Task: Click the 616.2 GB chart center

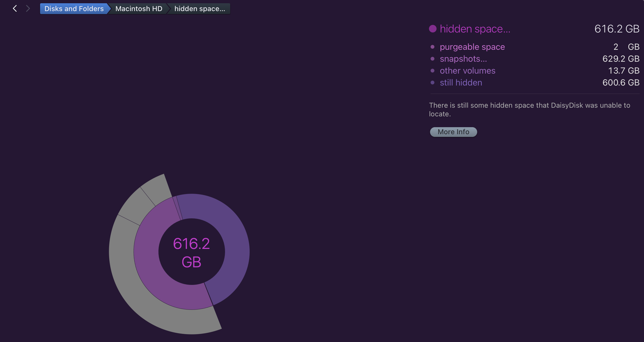Action: [191, 252]
